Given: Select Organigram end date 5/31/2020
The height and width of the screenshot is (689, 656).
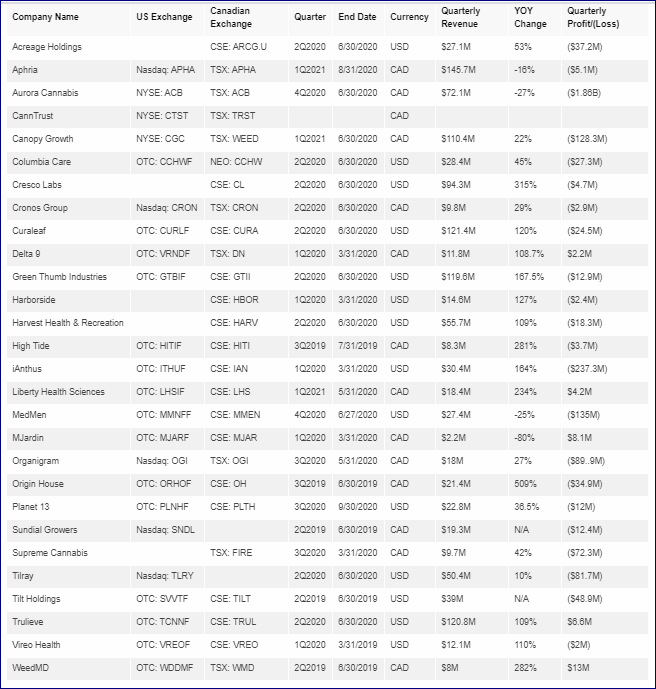Looking at the screenshot, I should coord(358,461).
